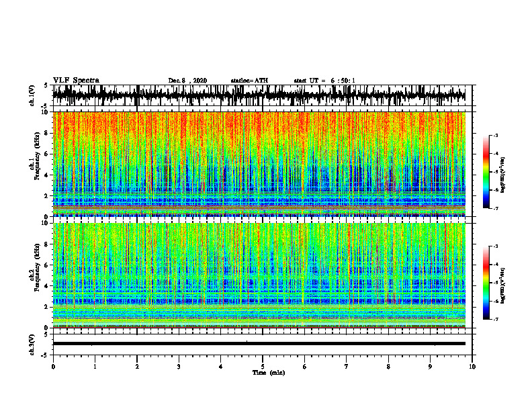Click the "6" kHz tick of ch.2 spectrogram
Screen dimensions: 532x411
46,265
